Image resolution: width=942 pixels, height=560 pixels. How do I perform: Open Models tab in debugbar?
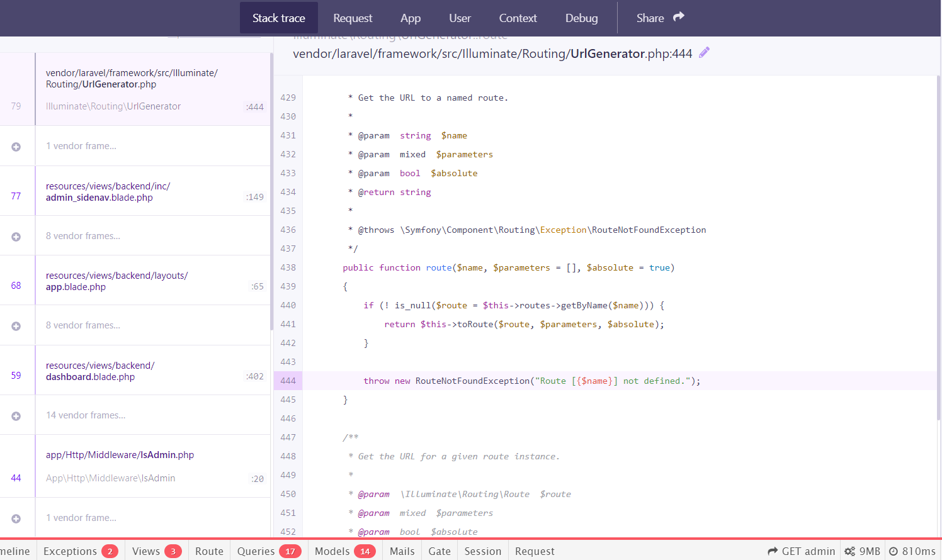click(x=346, y=551)
